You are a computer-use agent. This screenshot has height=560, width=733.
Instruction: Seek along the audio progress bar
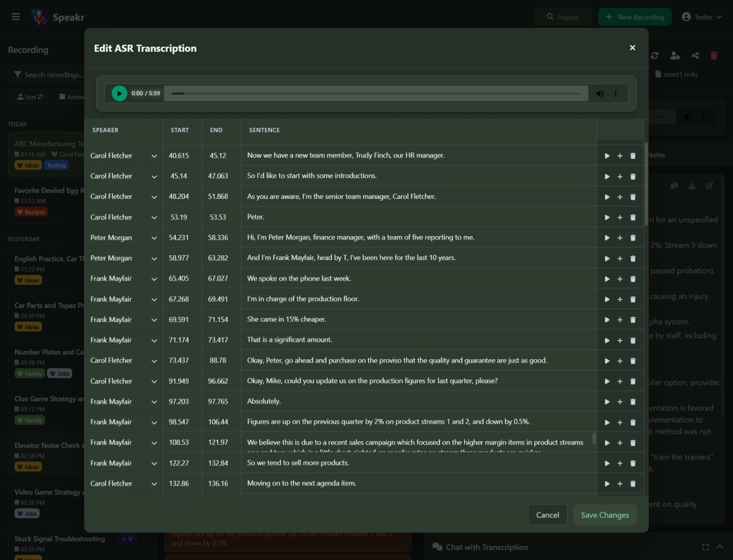click(x=376, y=93)
